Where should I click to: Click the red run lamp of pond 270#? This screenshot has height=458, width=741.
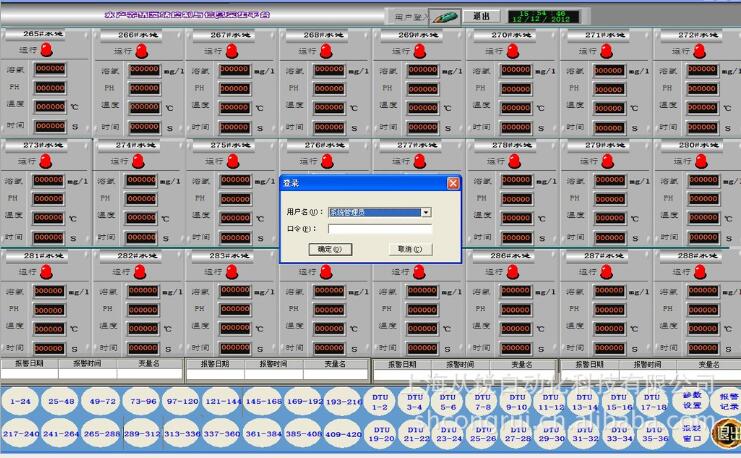point(514,50)
